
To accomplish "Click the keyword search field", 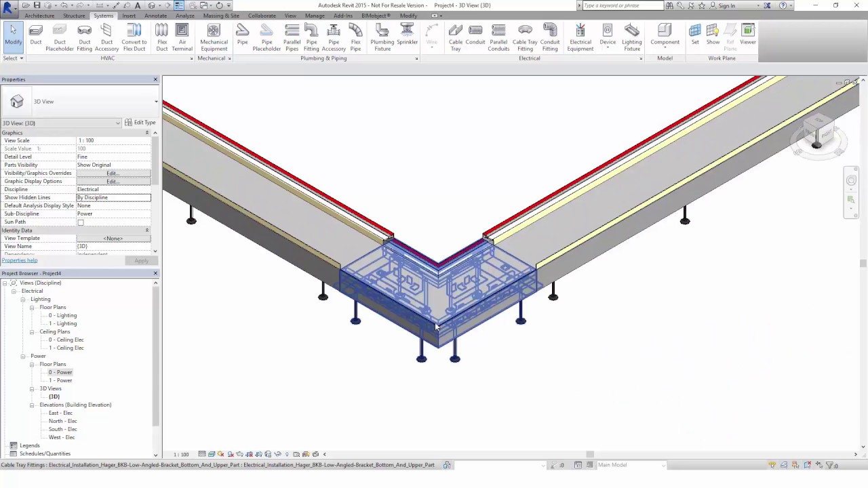I will click(x=622, y=5).
